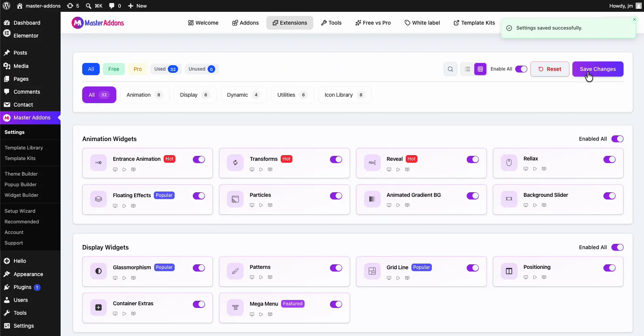Click the updates icon showing 5
The width and height of the screenshot is (644, 336).
[x=73, y=6]
